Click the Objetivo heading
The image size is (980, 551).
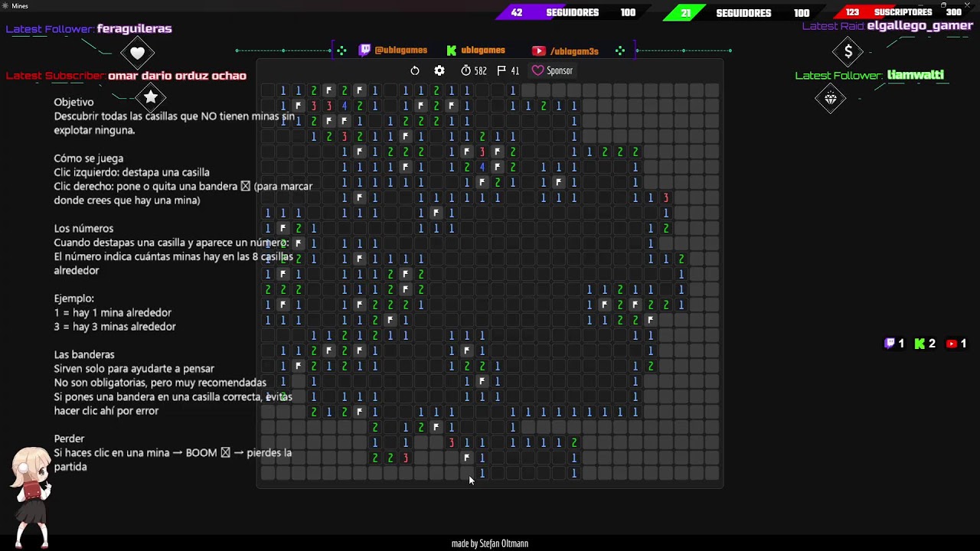(73, 102)
